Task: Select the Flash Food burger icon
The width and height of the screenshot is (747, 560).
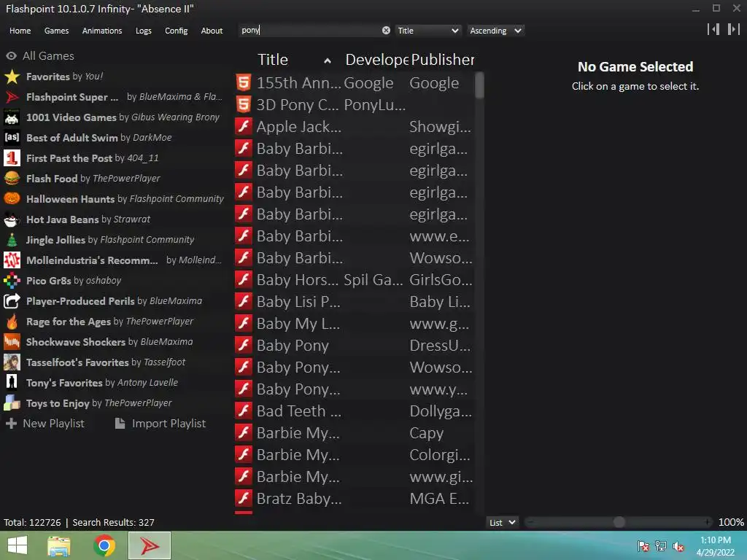Action: point(12,179)
